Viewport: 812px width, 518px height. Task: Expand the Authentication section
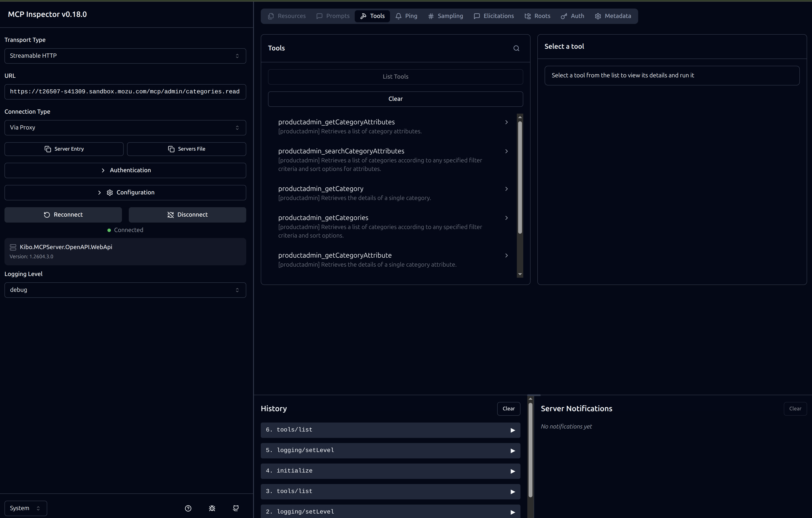(125, 170)
